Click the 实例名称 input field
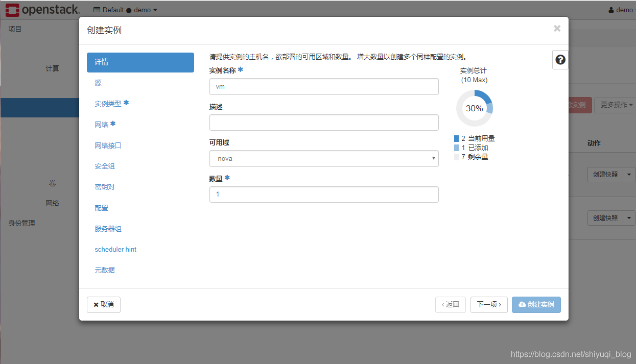Viewport: 636px width, 364px height. click(x=324, y=86)
